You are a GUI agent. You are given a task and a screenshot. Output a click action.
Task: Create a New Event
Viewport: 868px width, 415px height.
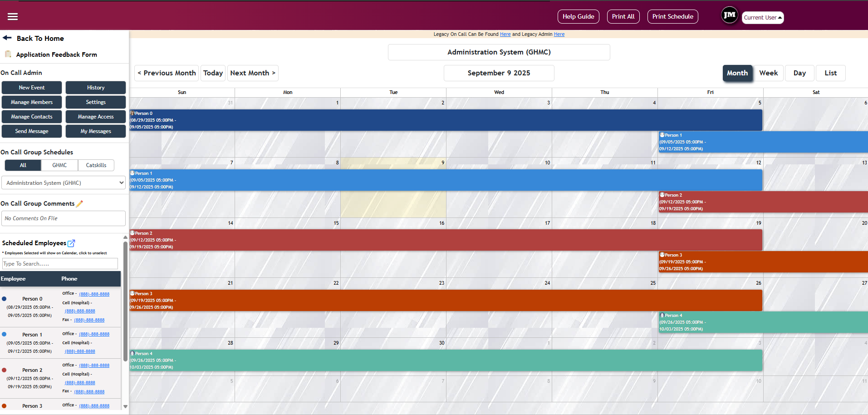click(32, 88)
